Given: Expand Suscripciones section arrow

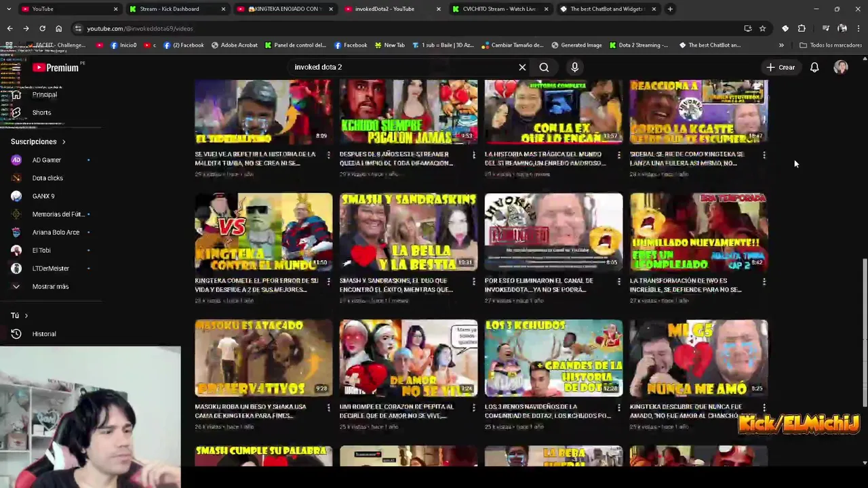Looking at the screenshot, I should [x=64, y=142].
